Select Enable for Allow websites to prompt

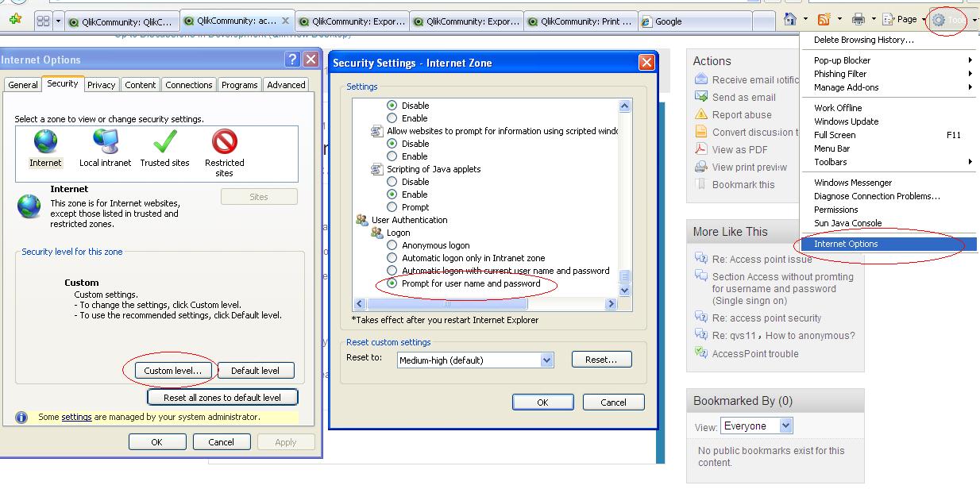tap(392, 156)
